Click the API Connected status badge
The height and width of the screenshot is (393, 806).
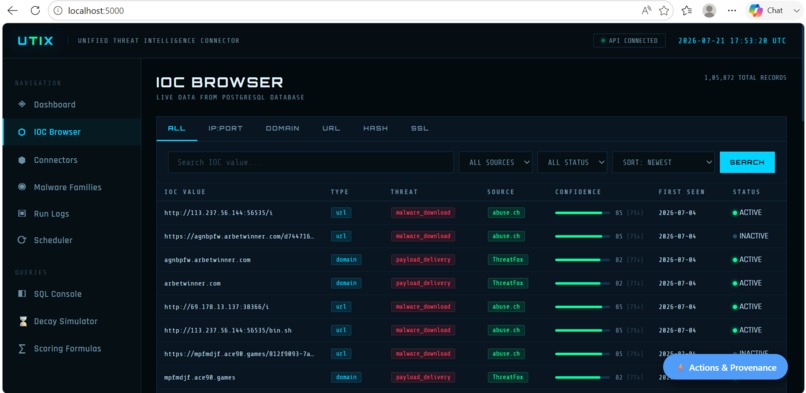[629, 41]
